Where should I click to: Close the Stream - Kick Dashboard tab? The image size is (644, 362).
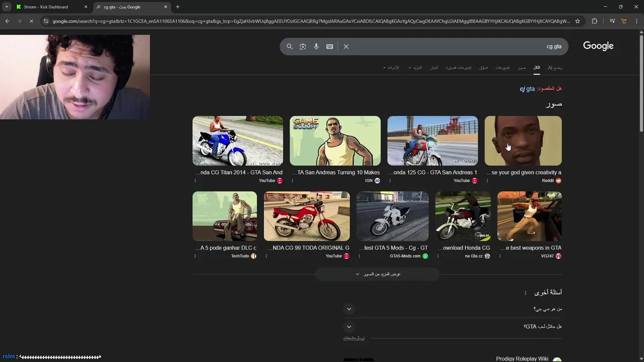[x=86, y=7]
